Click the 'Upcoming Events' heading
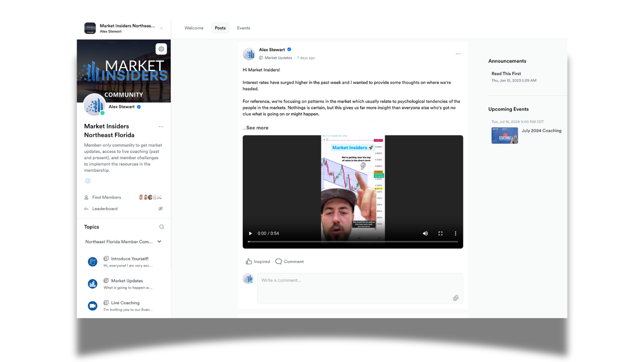The image size is (644, 362). (x=508, y=109)
